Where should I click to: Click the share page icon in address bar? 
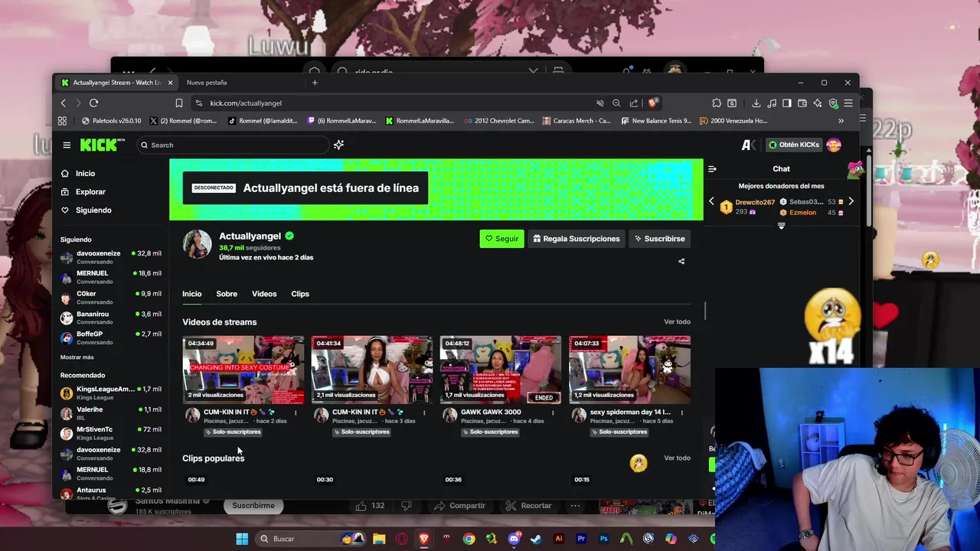[x=634, y=103]
